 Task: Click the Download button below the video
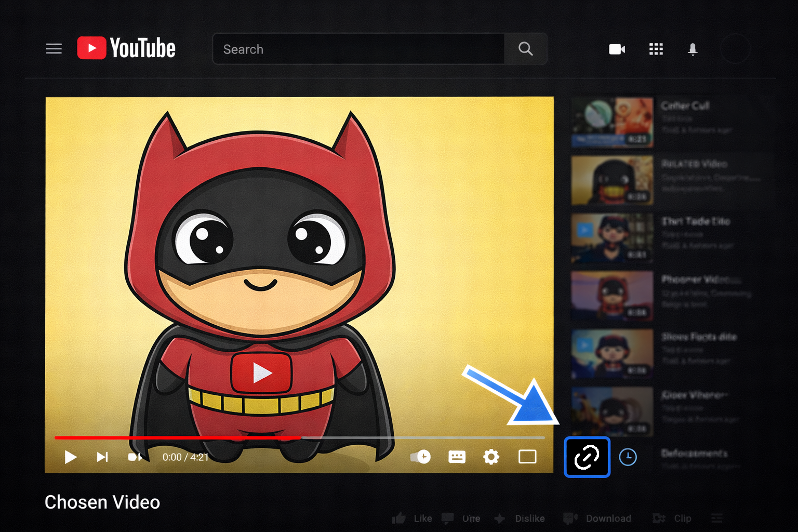tap(598, 518)
